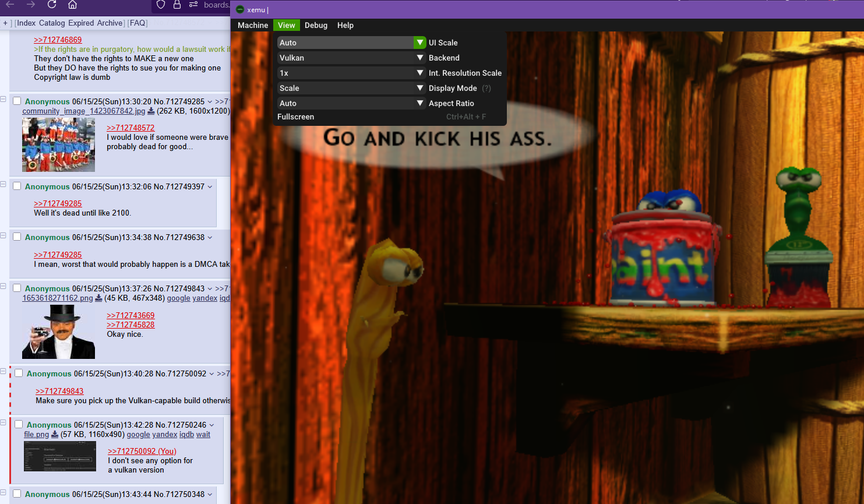The width and height of the screenshot is (864, 504).
Task: Open file link community_image_1423067842.jpg
Action: point(84,111)
